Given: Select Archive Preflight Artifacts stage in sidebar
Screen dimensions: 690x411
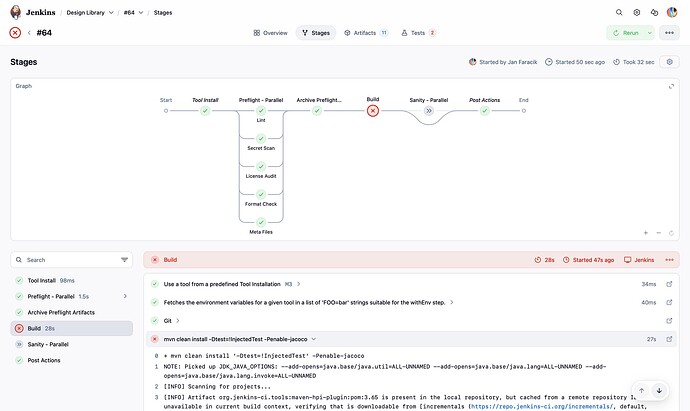Looking at the screenshot, I should 72,312.
